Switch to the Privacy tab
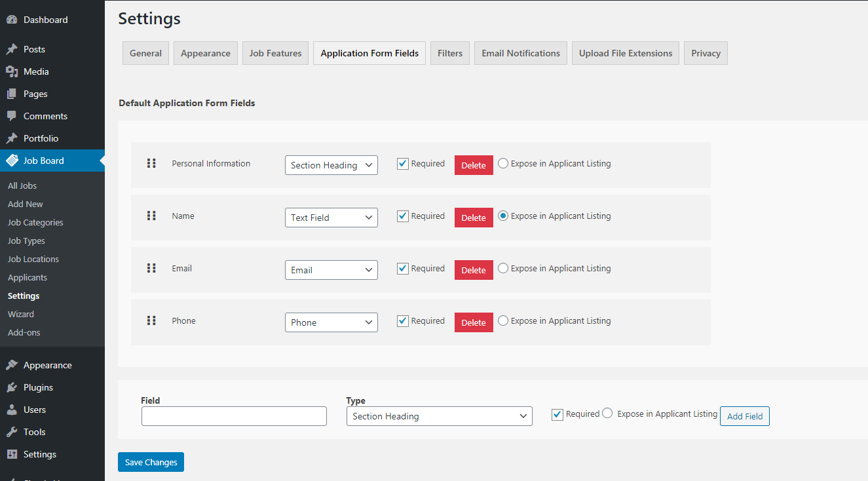Image resolution: width=868 pixels, height=481 pixels. [706, 53]
